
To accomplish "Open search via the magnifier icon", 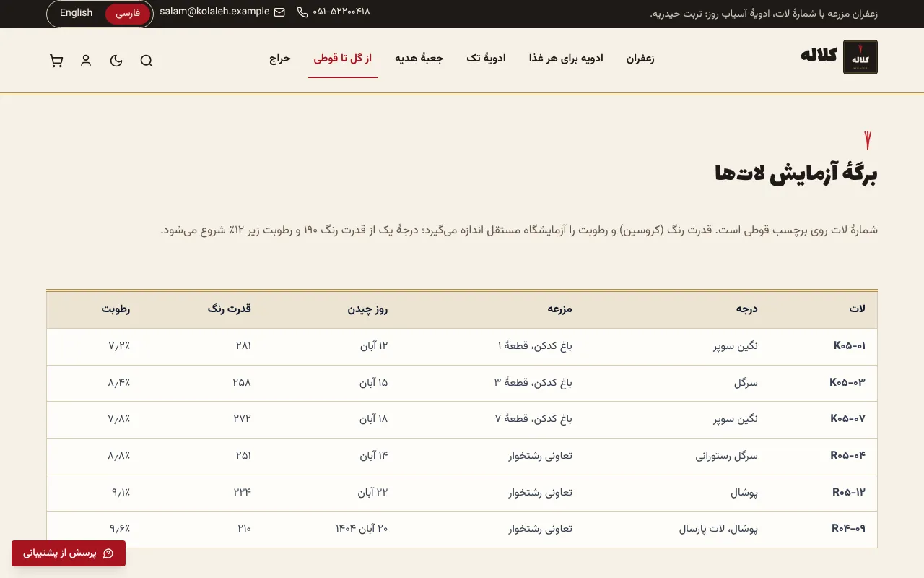I will 147,61.
